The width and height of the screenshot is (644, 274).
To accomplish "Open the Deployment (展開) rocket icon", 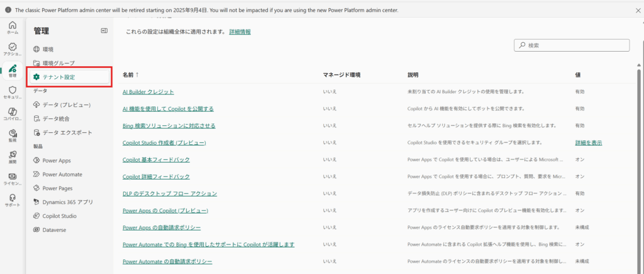I will (x=12, y=157).
